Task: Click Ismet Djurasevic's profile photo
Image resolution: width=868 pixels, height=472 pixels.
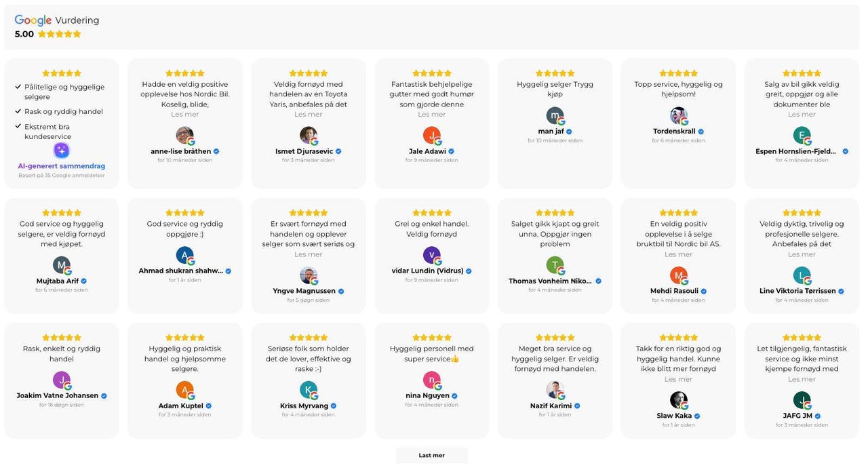Action: [309, 135]
